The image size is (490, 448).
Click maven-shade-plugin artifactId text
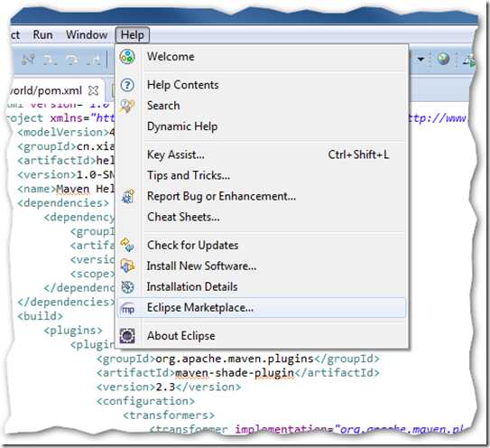pyautogui.click(x=235, y=373)
